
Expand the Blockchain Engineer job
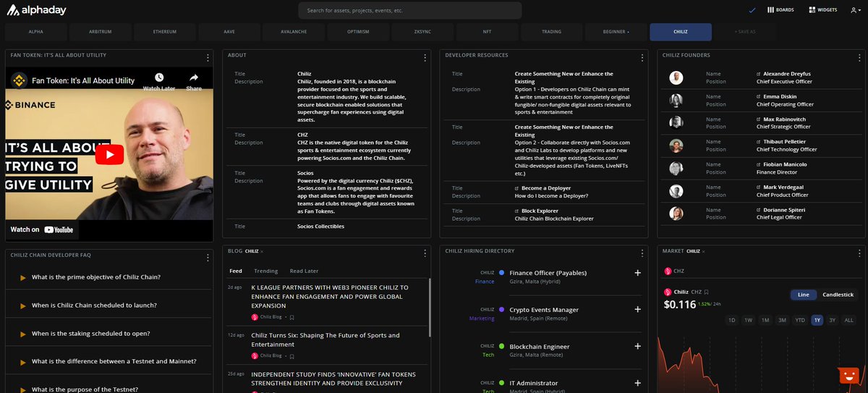point(637,346)
